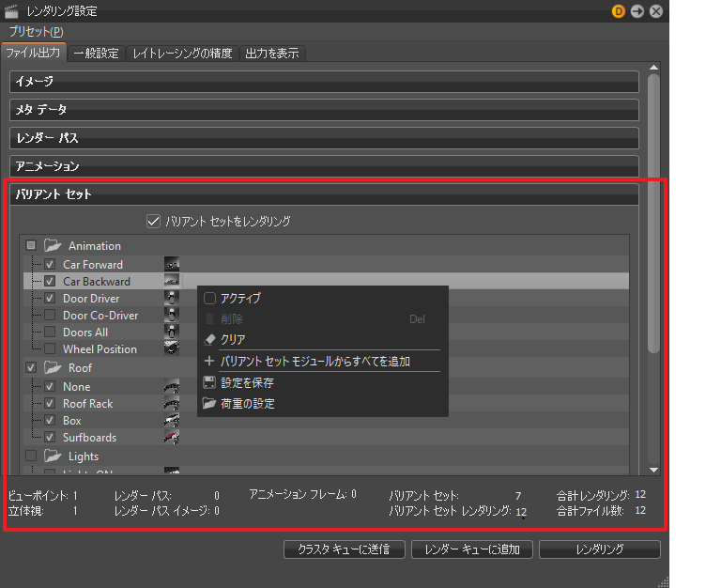Click the Wheel Position thumbnail
Image resolution: width=721 pixels, height=588 pixels.
[172, 348]
